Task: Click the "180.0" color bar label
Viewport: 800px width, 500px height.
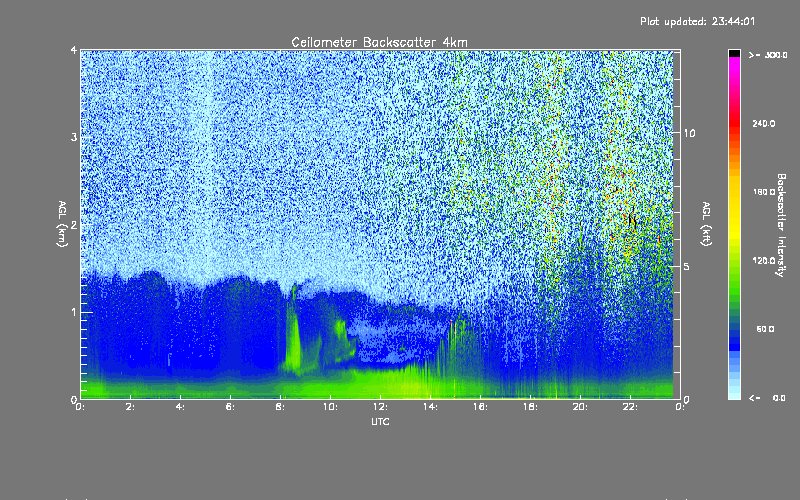Action: pyautogui.click(x=764, y=192)
